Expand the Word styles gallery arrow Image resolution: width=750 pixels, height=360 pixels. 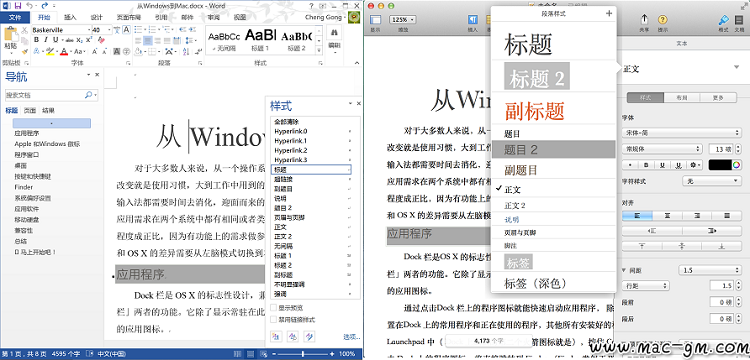click(319, 50)
